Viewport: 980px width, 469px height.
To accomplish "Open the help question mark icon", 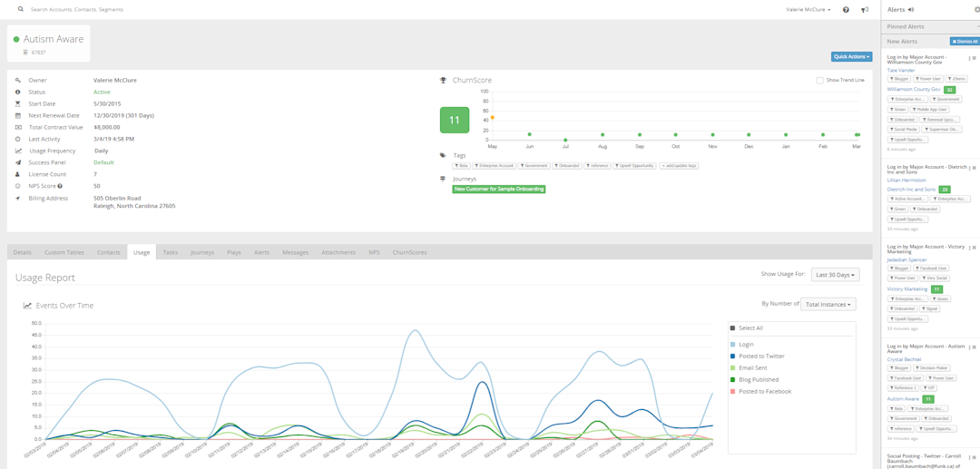I will (x=846, y=10).
